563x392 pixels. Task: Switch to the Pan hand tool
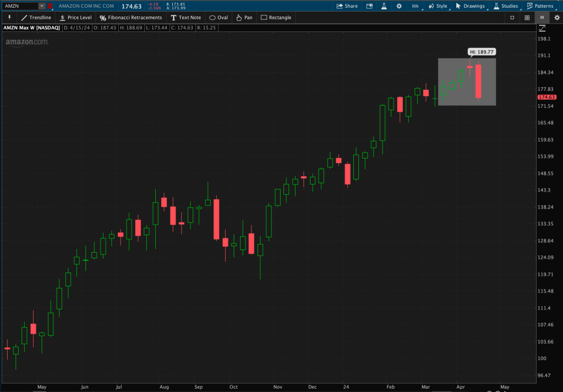[x=244, y=18]
